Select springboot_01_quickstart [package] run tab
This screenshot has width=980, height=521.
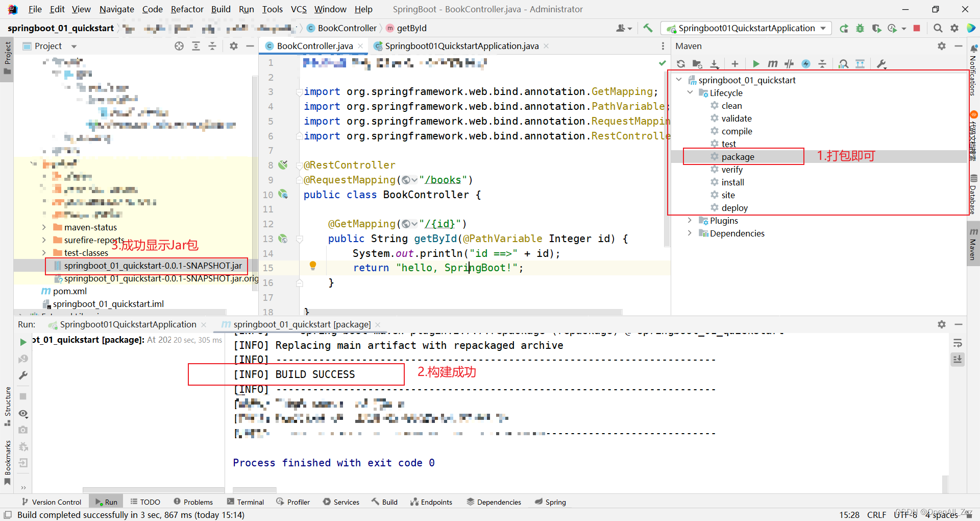point(302,324)
